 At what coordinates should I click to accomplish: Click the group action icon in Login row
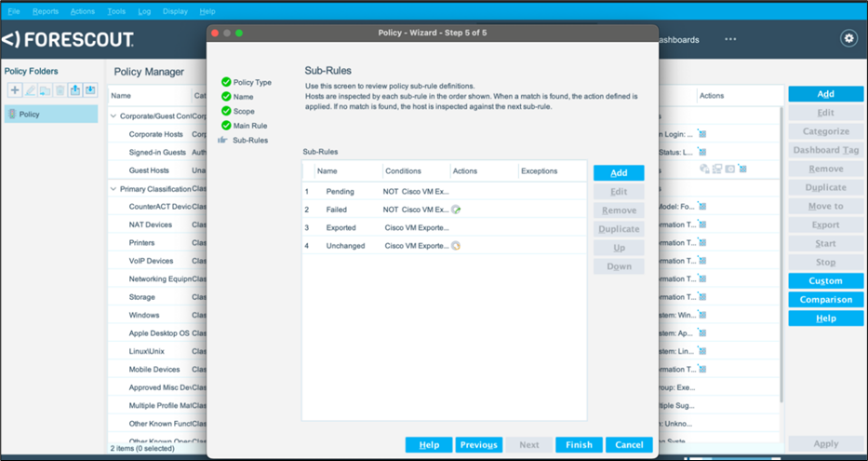pyautogui.click(x=701, y=133)
